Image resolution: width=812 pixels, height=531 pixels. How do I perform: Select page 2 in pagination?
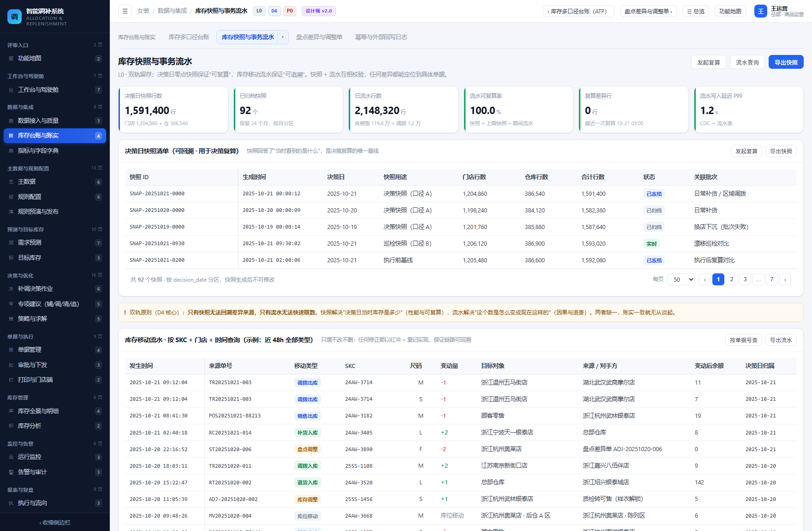point(732,279)
